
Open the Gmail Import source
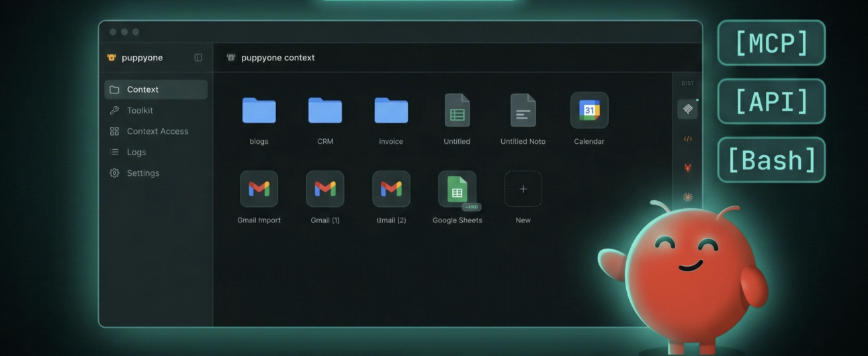[x=259, y=189]
